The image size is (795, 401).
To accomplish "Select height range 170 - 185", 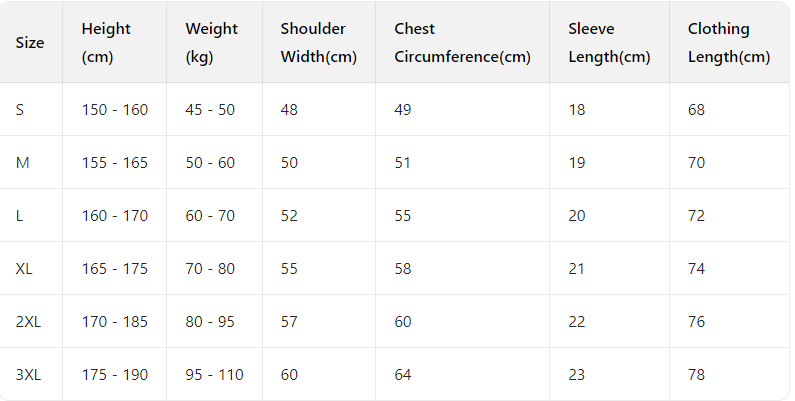I will [x=114, y=322].
